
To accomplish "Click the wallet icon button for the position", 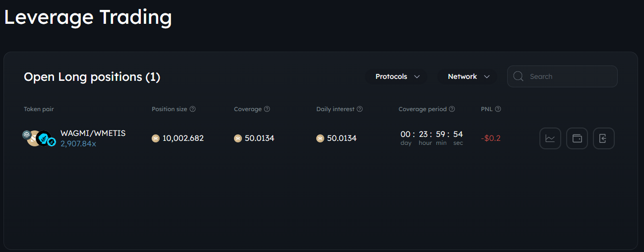I will pyautogui.click(x=577, y=138).
